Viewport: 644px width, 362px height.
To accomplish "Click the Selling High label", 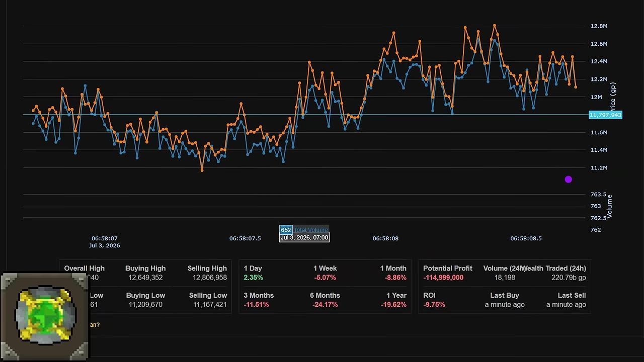I will click(207, 268).
